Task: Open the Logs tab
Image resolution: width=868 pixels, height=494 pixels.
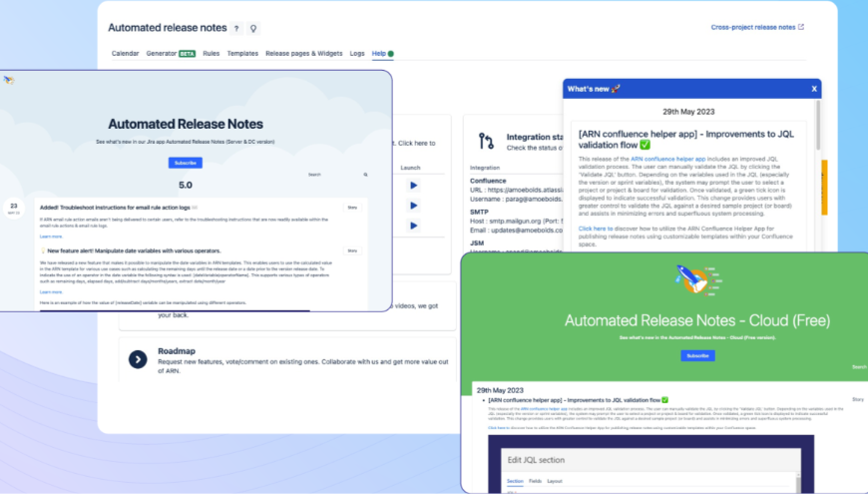Action: click(357, 54)
